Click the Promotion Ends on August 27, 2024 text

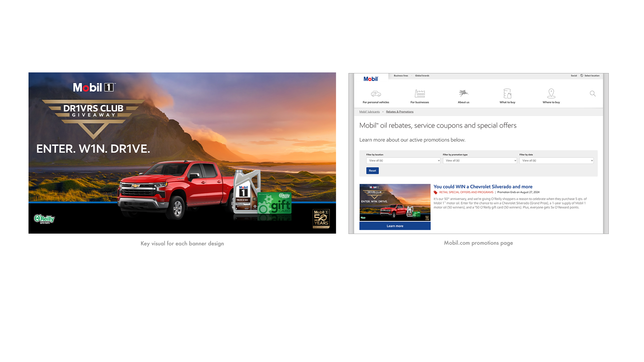518,192
